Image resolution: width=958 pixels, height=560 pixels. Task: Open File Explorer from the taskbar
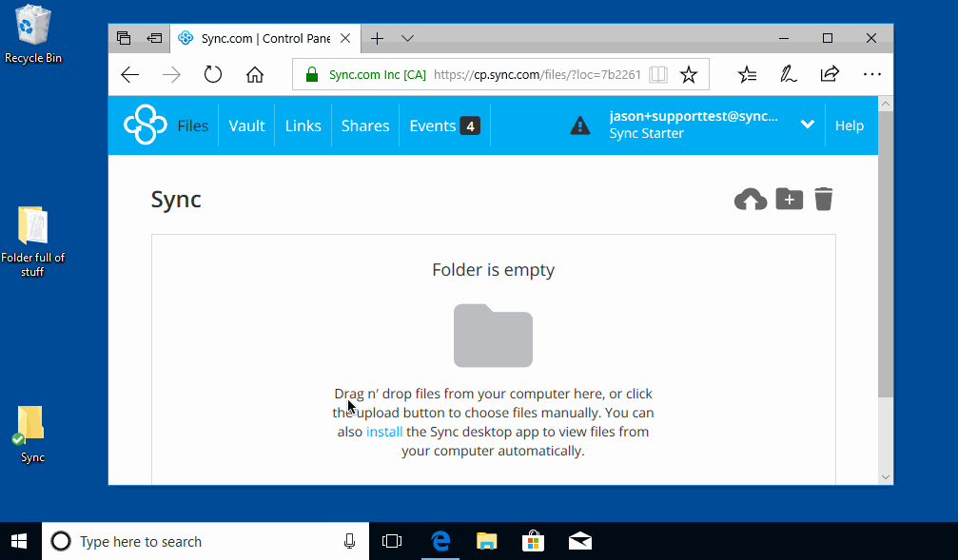coord(487,541)
